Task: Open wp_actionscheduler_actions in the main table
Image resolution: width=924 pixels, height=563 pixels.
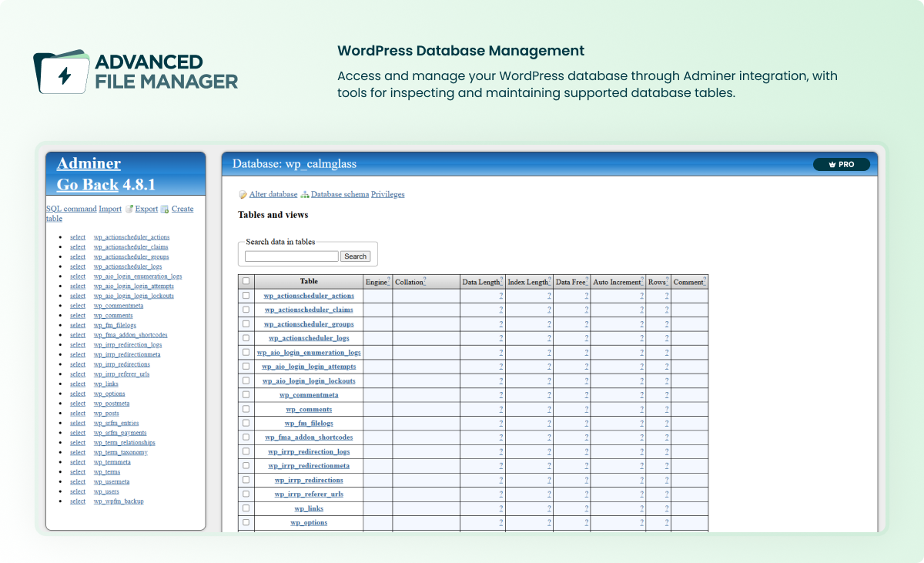Action: pyautogui.click(x=309, y=296)
